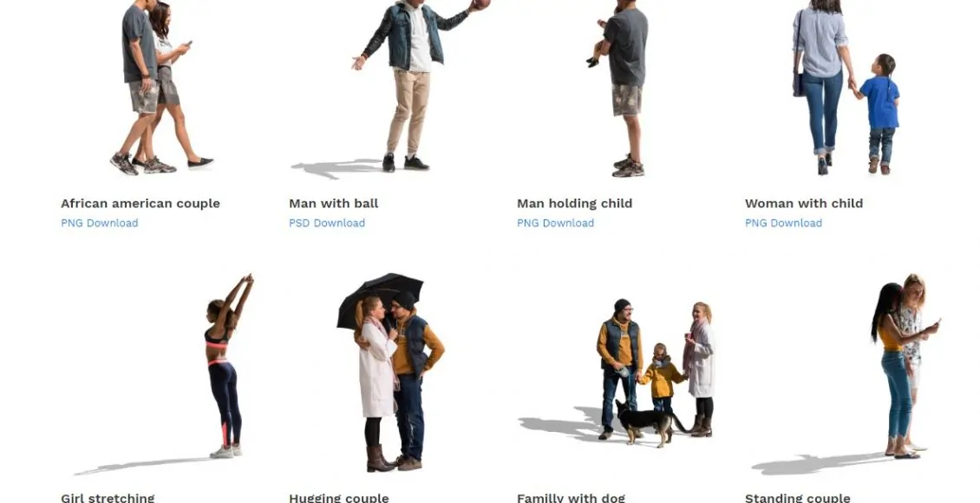This screenshot has height=503, width=980.
Task: Click the Girl stretching title text
Action: (x=108, y=498)
